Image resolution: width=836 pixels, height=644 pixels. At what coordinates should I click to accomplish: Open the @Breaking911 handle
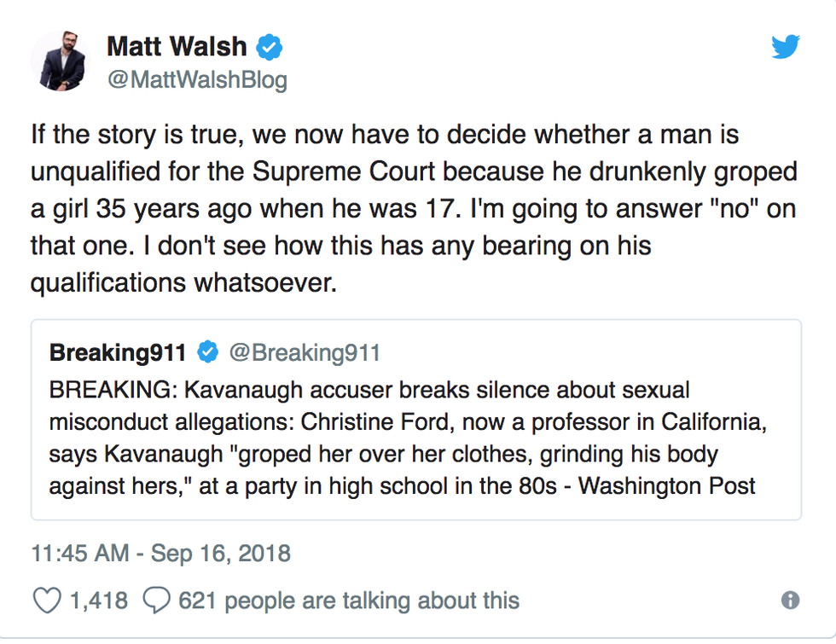304,352
